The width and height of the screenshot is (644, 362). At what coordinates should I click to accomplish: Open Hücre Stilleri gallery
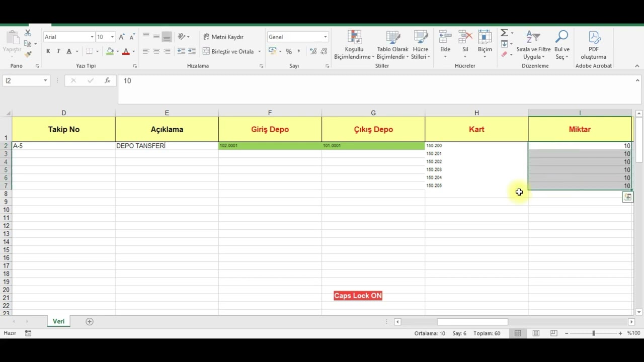click(421, 44)
